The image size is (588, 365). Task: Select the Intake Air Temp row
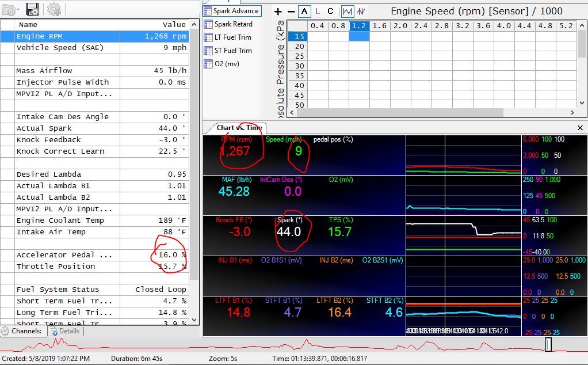click(94, 232)
